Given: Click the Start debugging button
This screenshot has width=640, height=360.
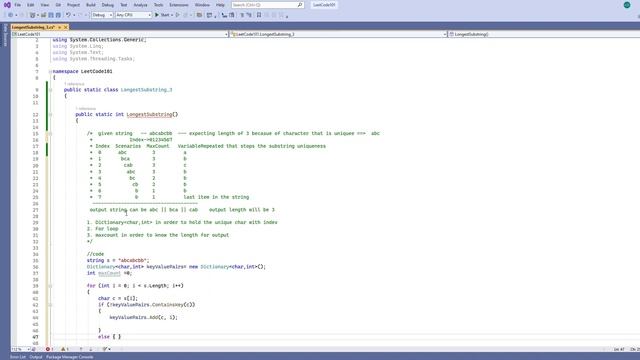Looking at the screenshot, I should coord(162,15).
